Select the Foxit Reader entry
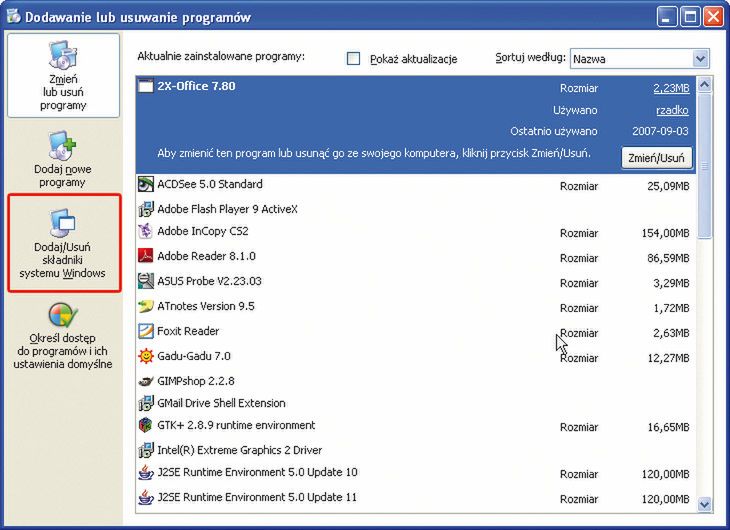The height and width of the screenshot is (530, 730). tap(415, 331)
